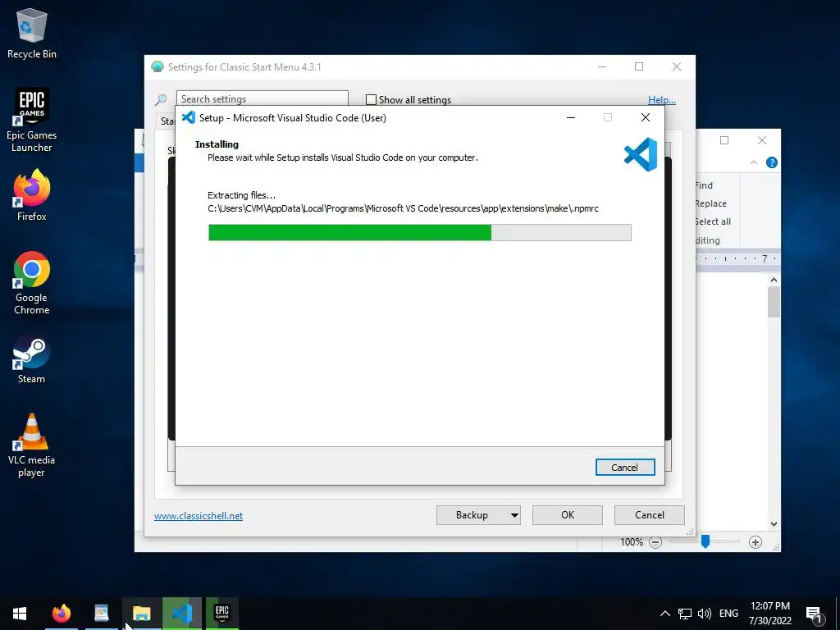Image resolution: width=840 pixels, height=630 pixels.
Task: Open the Help link in Classic Start Menu settings
Action: pyautogui.click(x=662, y=99)
